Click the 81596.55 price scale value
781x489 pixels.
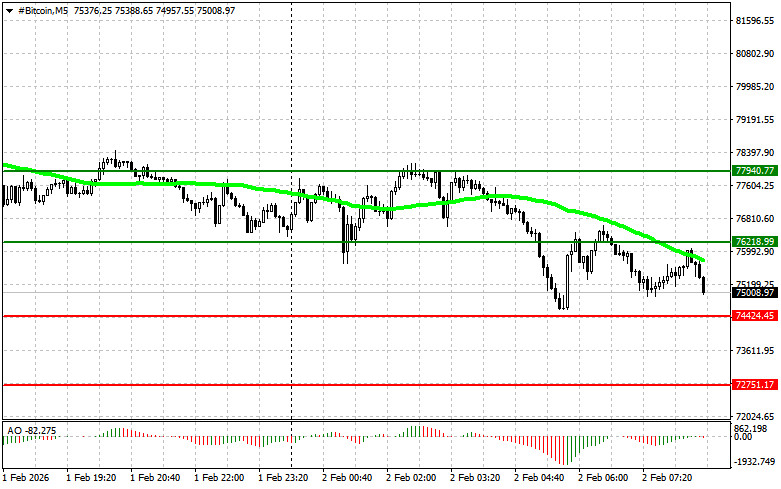tap(755, 21)
